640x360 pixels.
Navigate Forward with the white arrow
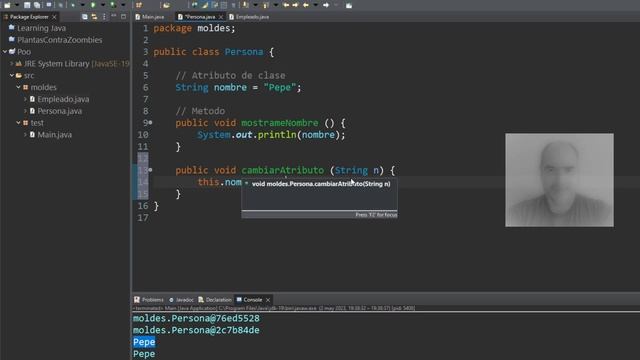coord(326,5)
